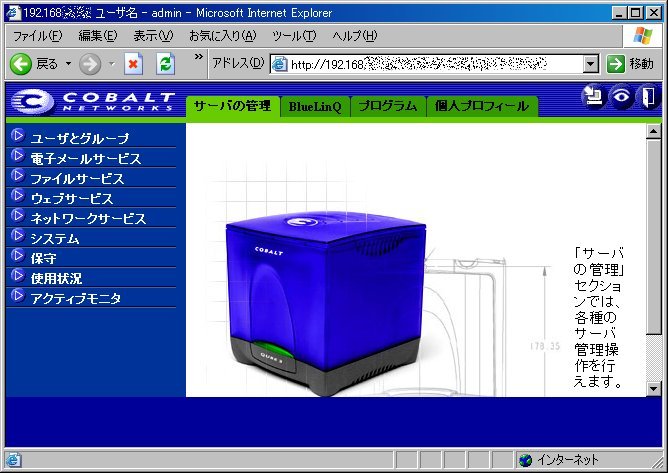This screenshot has width=668, height=473.
Task: Open 電子メールサービス menu link
Action: tap(86, 159)
